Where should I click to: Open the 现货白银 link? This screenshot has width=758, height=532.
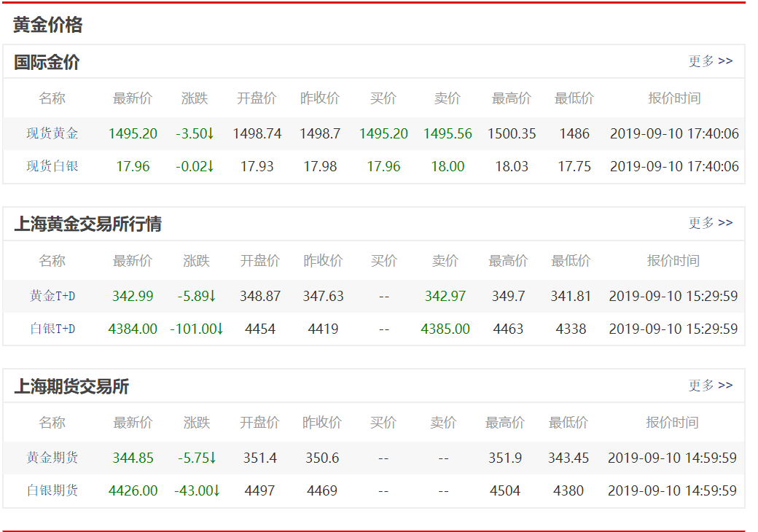click(x=52, y=167)
